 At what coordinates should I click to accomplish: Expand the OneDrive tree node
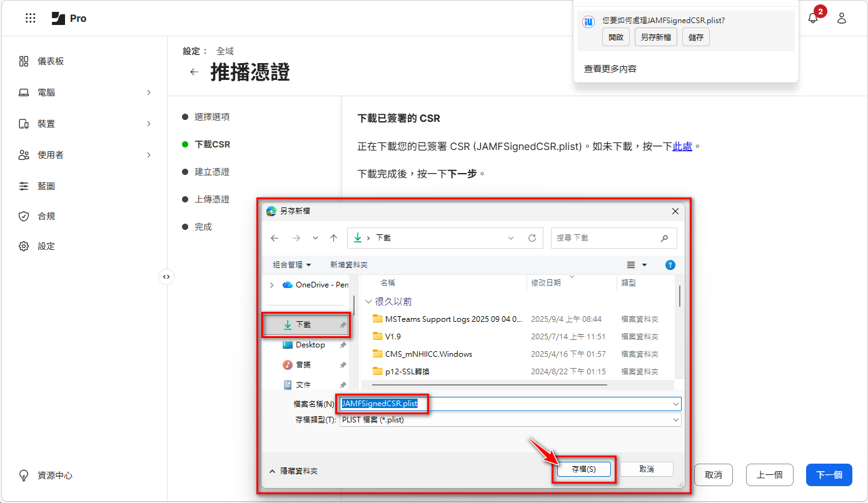(271, 285)
